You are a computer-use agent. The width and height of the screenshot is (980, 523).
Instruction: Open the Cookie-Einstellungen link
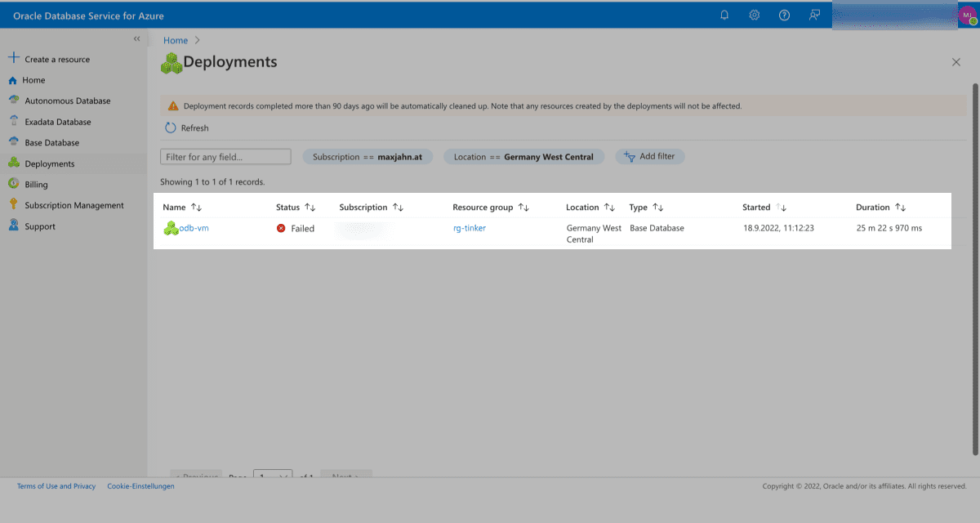[x=140, y=486]
